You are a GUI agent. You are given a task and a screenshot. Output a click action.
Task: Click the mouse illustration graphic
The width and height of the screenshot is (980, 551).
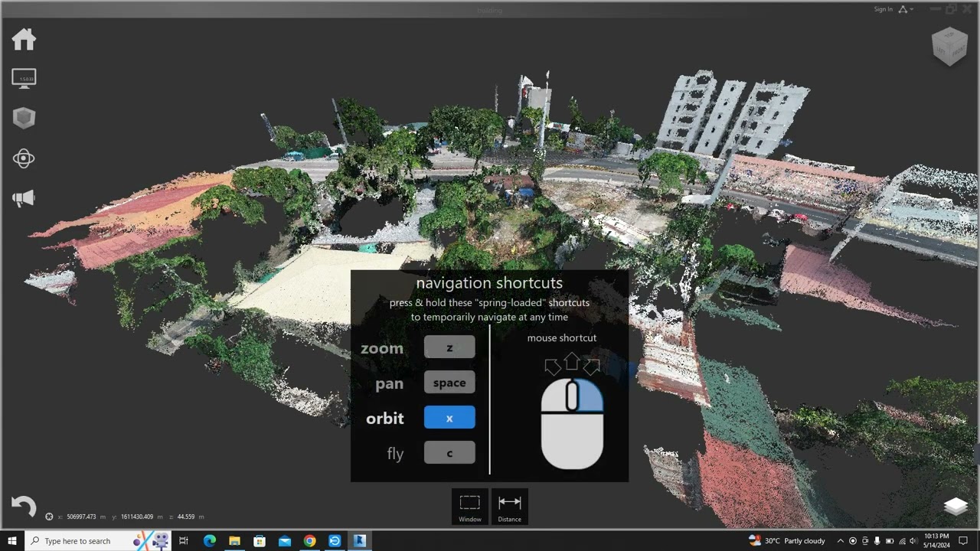tap(572, 422)
